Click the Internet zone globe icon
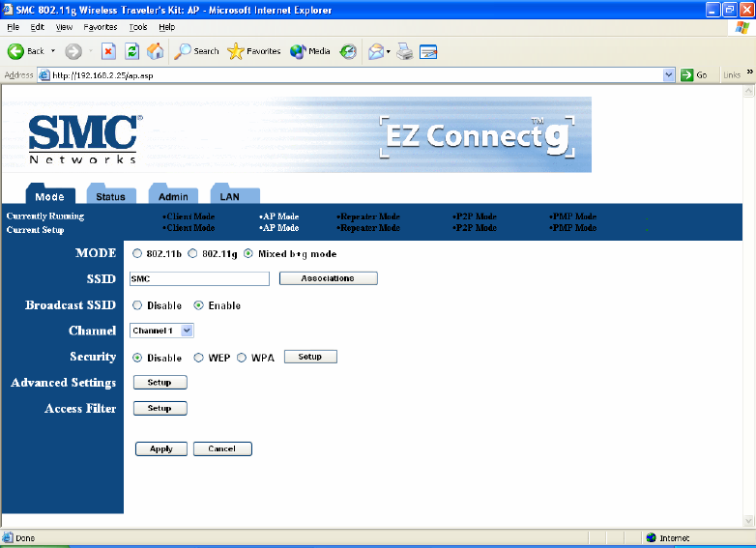Image resolution: width=756 pixels, height=548 pixels. [652, 537]
